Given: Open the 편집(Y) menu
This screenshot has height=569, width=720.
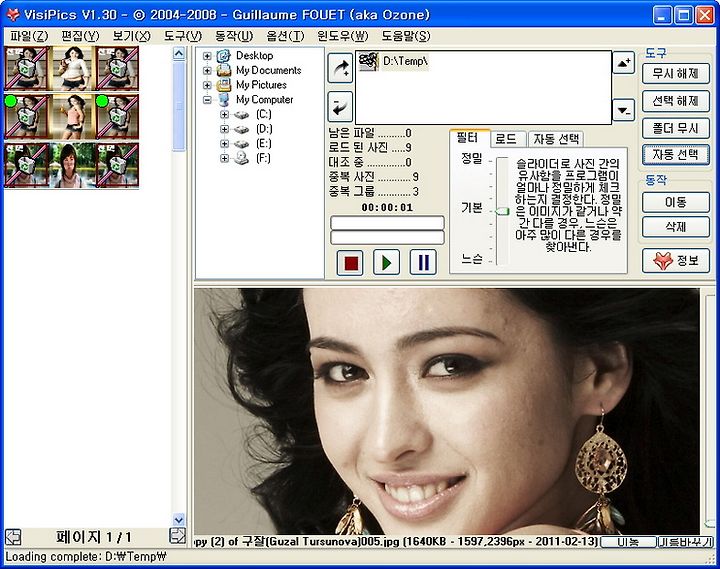Looking at the screenshot, I should click(80, 36).
